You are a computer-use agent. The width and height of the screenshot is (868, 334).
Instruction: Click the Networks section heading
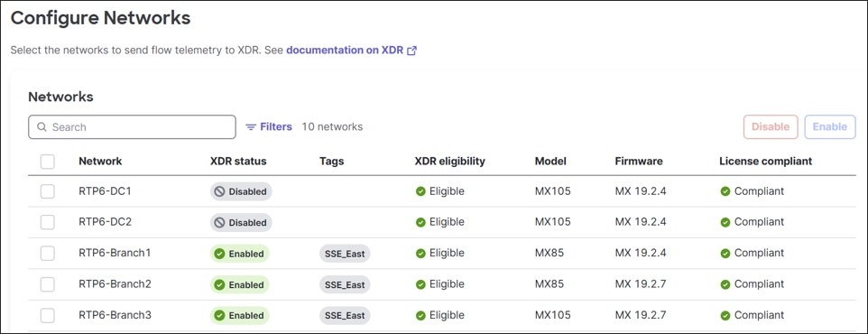[x=60, y=97]
